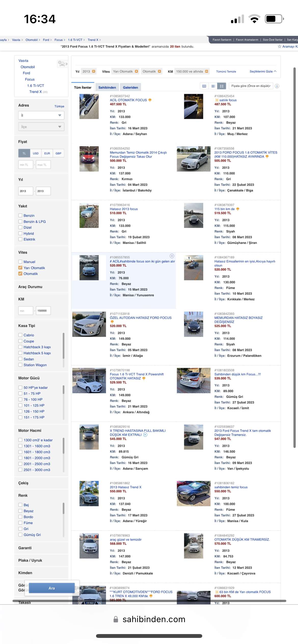Focus the KM min input field
This screenshot has width=298, height=644.
click(x=26, y=311)
